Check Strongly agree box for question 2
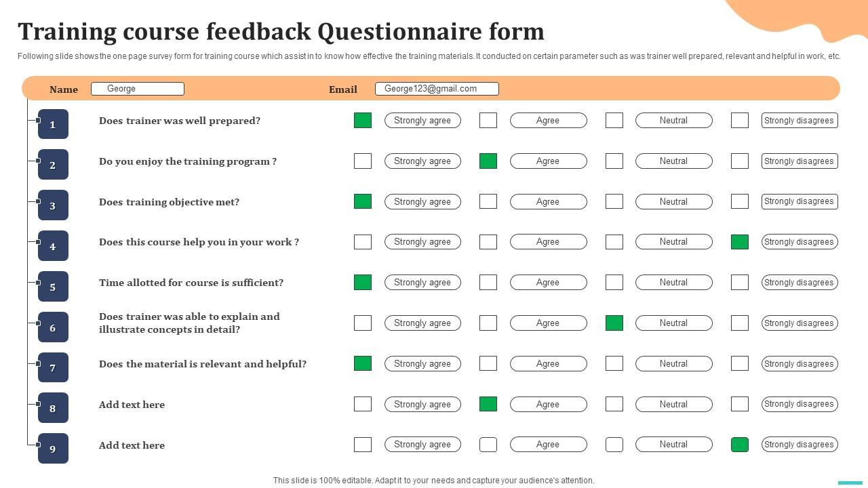 (x=363, y=161)
